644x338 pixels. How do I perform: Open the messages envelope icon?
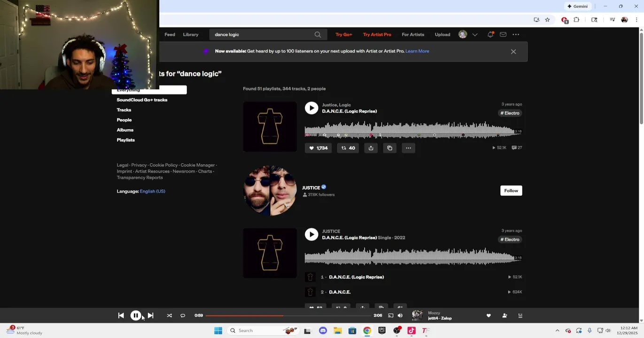pyautogui.click(x=503, y=35)
